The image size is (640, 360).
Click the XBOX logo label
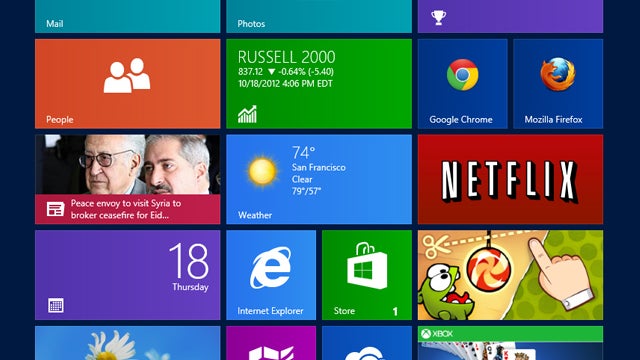click(x=437, y=333)
